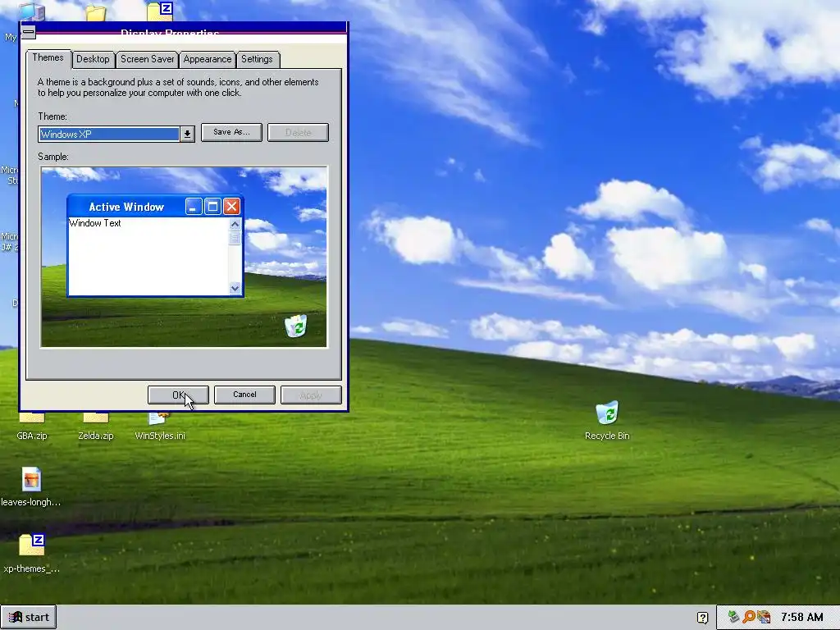Click the 'A theme is a background' description

coord(178,87)
